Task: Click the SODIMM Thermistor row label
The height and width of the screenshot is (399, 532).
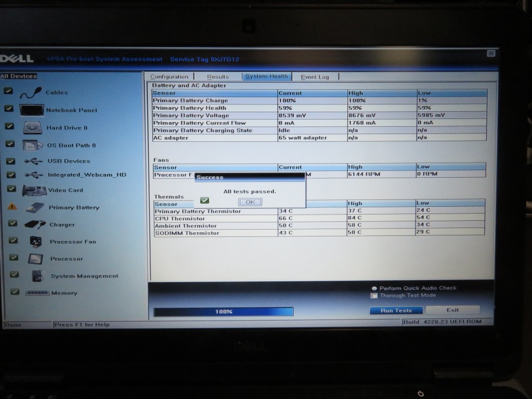Action: coord(187,233)
